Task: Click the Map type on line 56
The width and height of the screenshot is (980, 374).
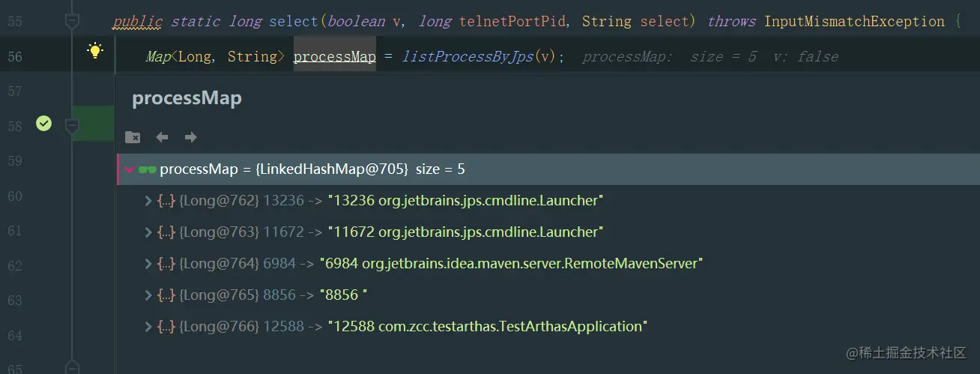Action: pyautogui.click(x=158, y=56)
